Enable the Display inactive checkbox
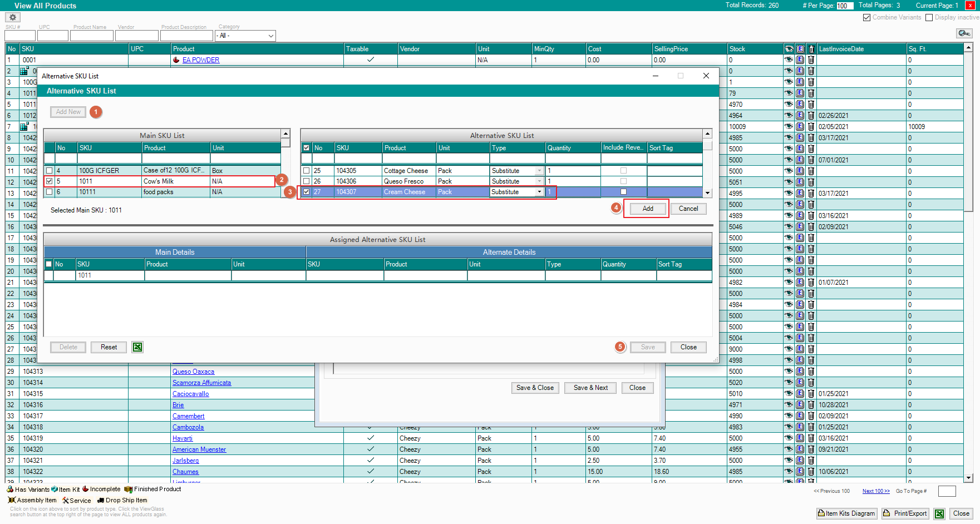The width and height of the screenshot is (980, 524). click(x=929, y=18)
